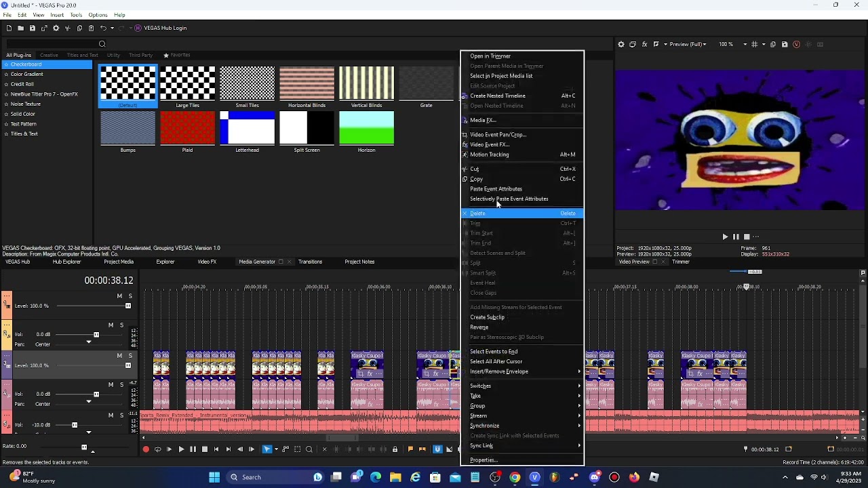Open File Explorer from taskbar

[x=395, y=477]
